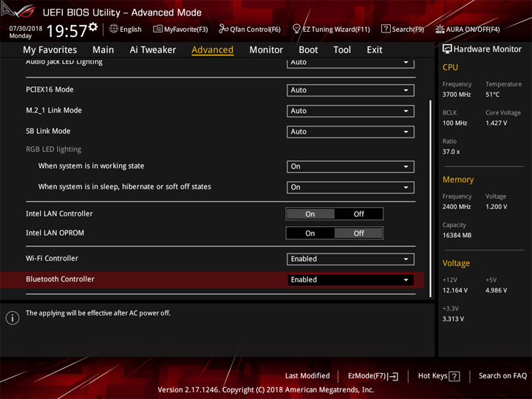
Task: Open MyFavorite list icon
Action: click(157, 29)
